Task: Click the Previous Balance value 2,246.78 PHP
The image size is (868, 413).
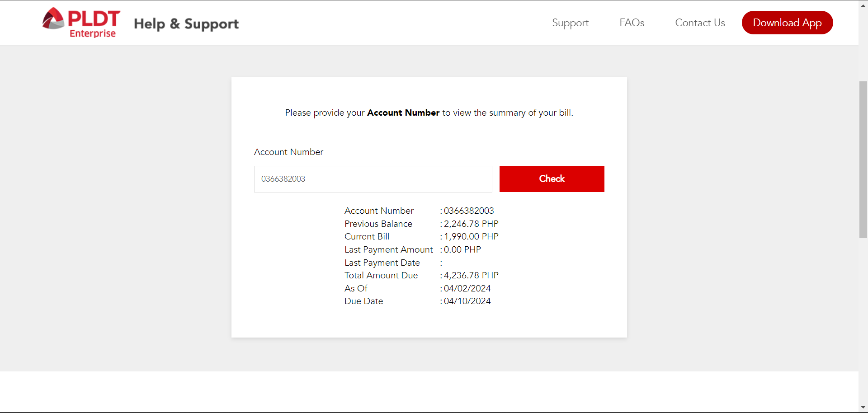Action: pyautogui.click(x=471, y=224)
